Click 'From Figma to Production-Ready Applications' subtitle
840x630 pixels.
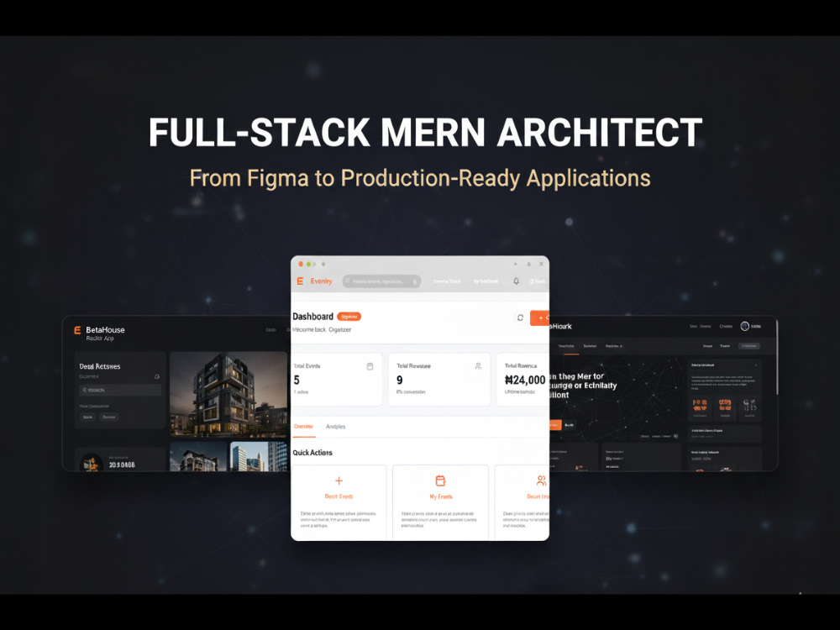420,178
